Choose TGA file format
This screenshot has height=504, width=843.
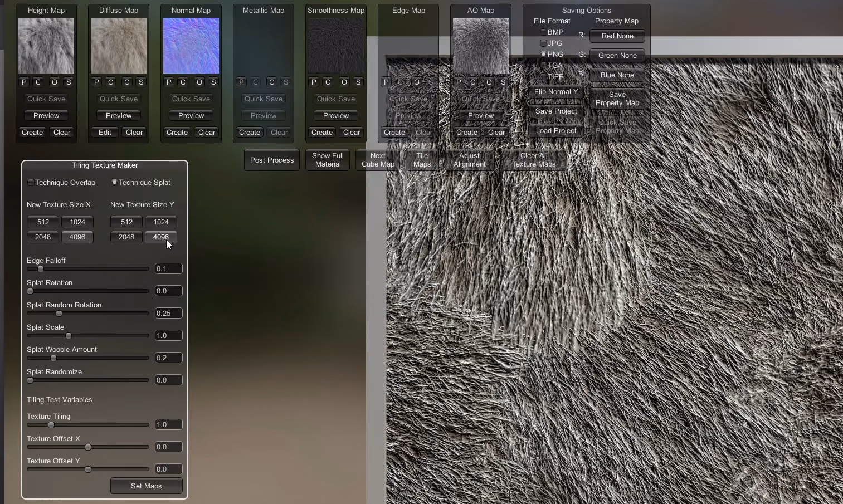click(x=552, y=65)
